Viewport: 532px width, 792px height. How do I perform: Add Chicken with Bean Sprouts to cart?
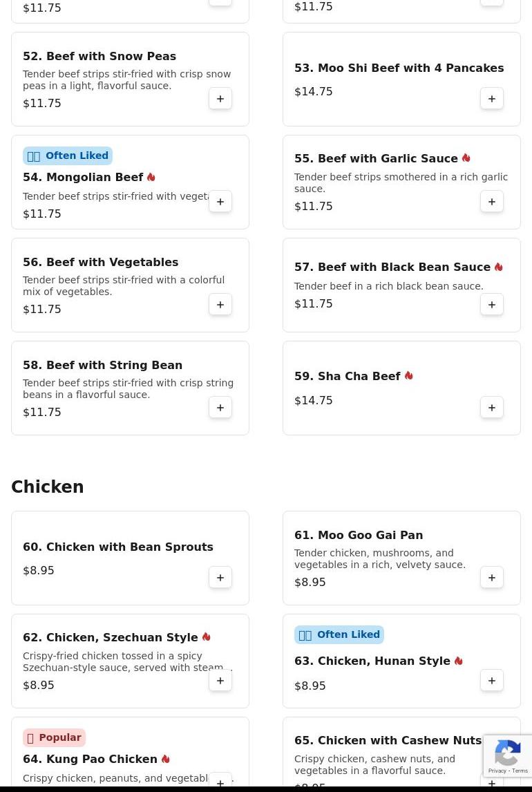coord(220,578)
